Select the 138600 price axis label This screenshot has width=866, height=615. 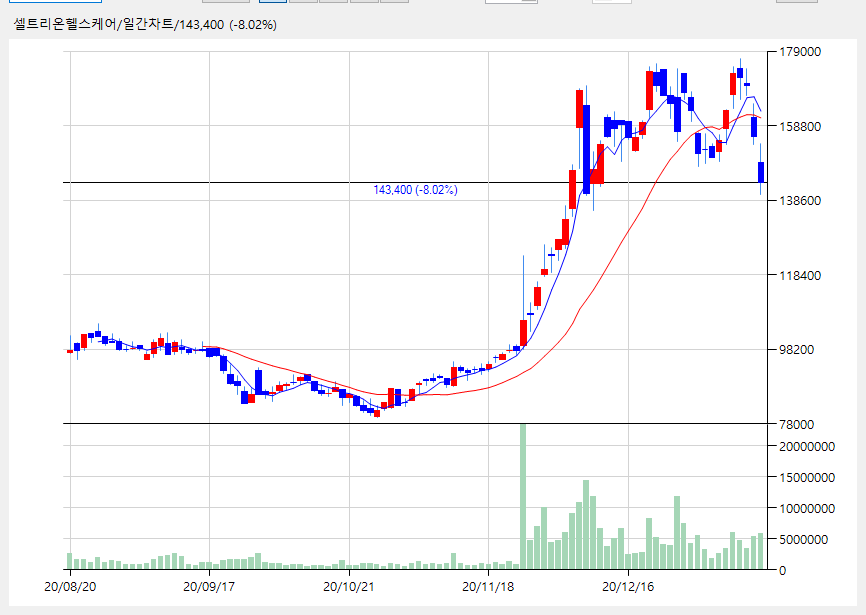point(800,201)
